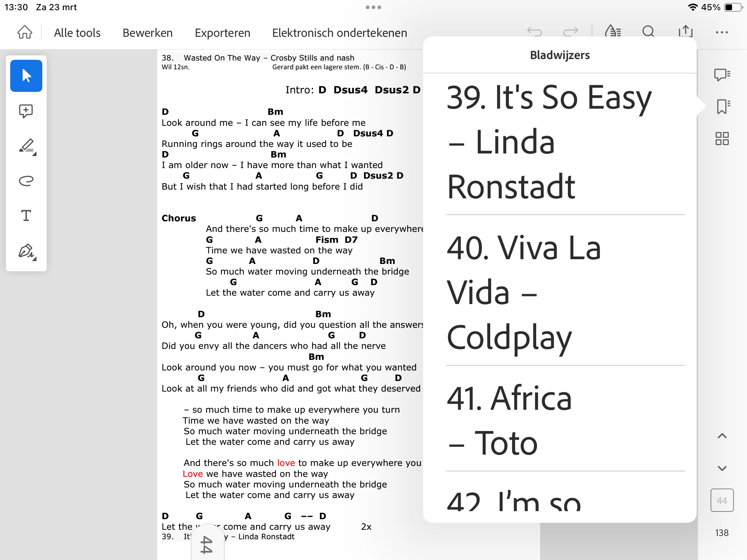Choose the add comment tool
The height and width of the screenshot is (560, 747).
[x=26, y=111]
